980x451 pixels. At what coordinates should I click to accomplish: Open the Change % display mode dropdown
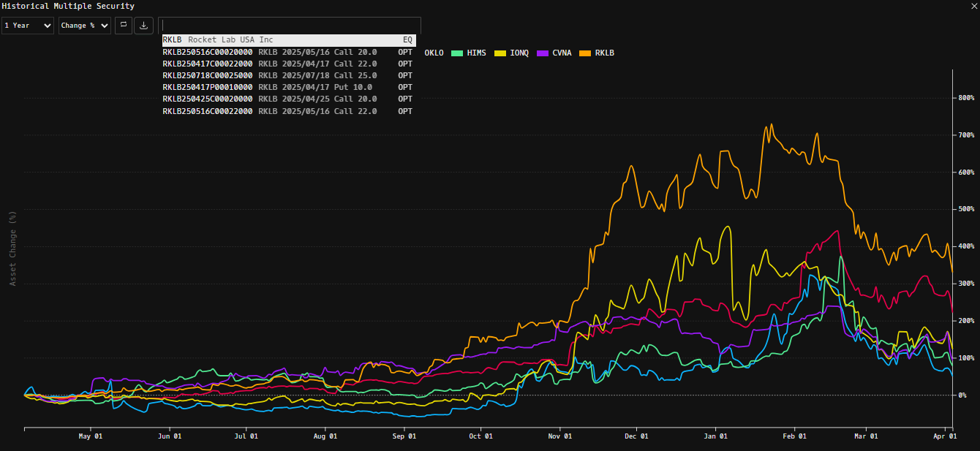(x=85, y=26)
